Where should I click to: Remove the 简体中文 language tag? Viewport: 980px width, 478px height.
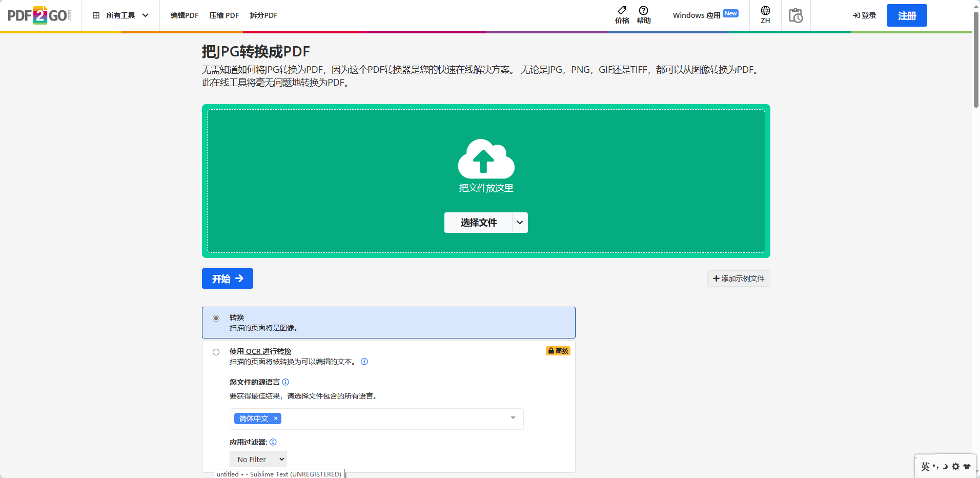click(275, 419)
